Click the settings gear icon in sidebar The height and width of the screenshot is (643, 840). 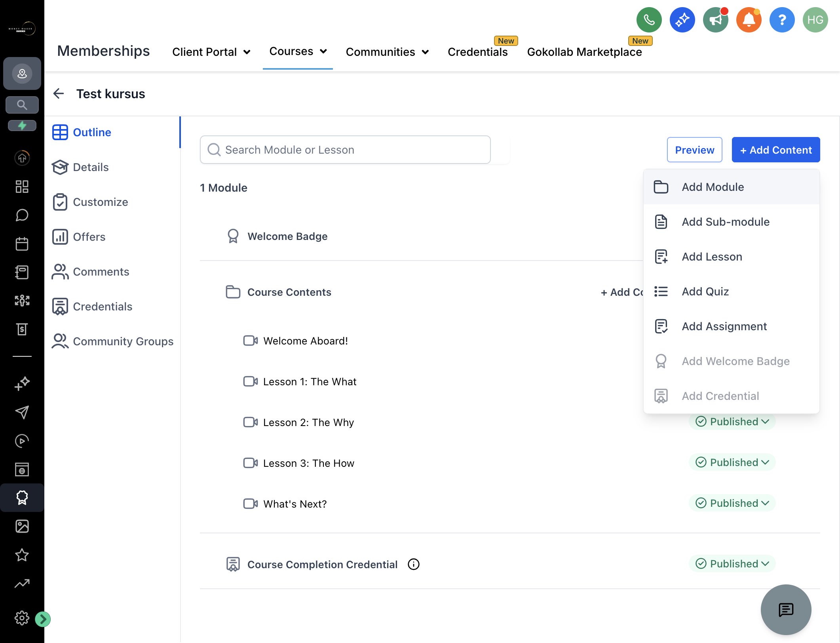[x=22, y=618]
